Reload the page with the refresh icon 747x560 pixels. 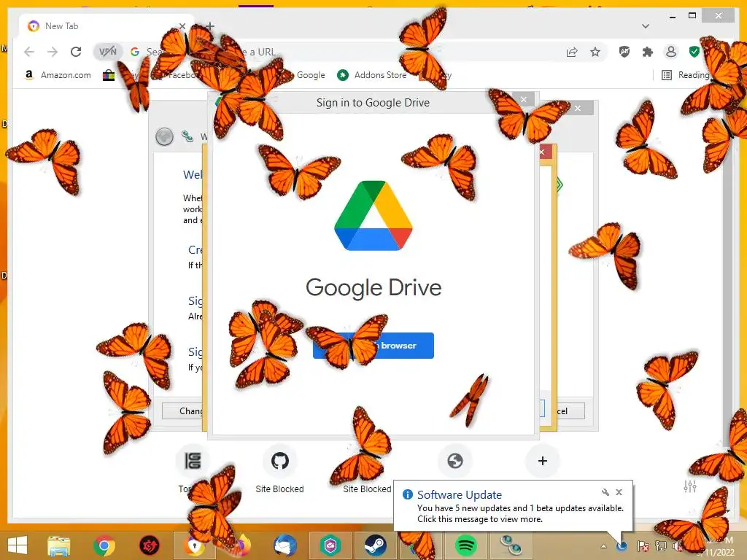(x=76, y=52)
